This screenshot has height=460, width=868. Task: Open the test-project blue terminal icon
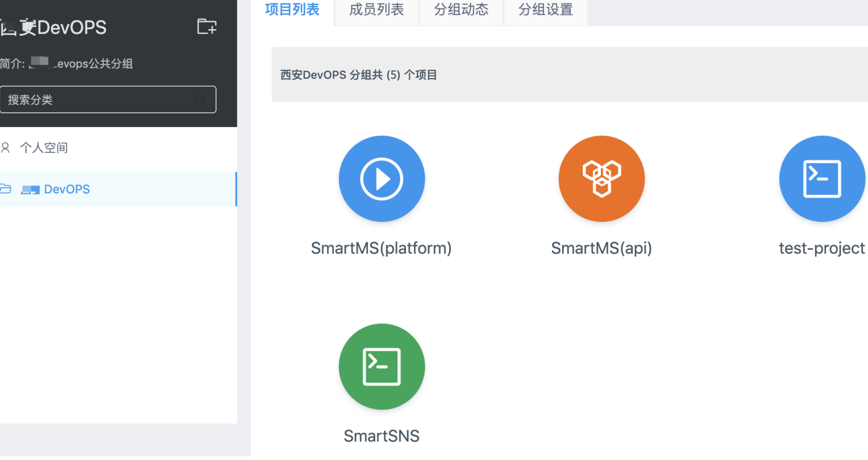coord(822,179)
